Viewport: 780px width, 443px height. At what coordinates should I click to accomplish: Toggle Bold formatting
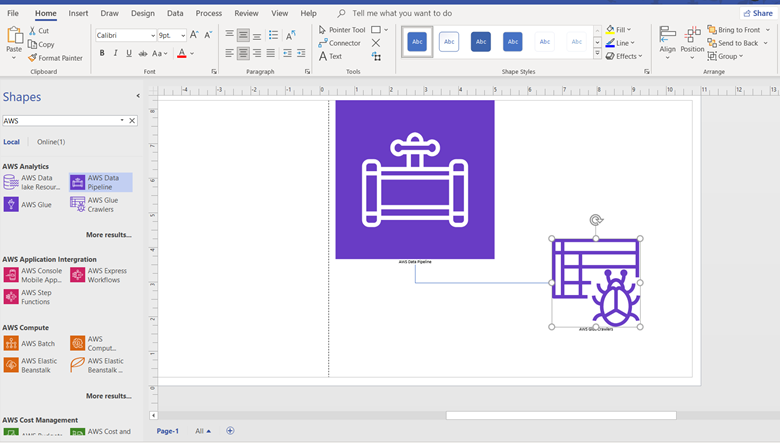point(102,53)
